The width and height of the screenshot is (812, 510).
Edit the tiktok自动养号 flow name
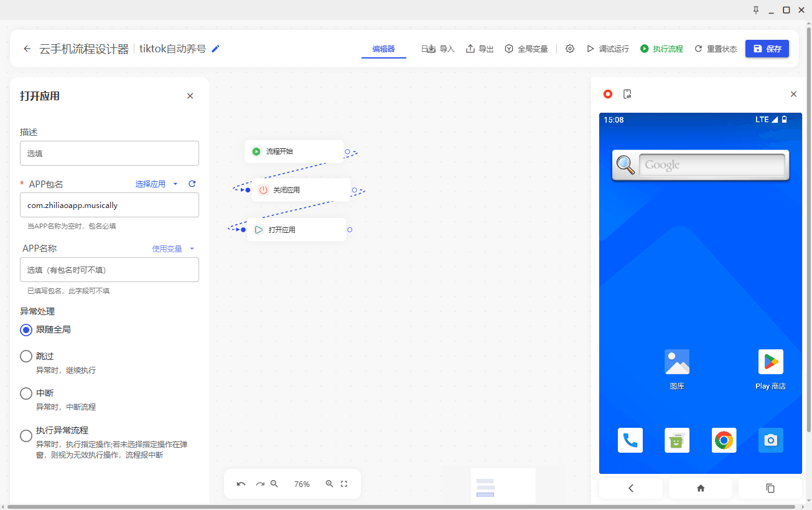coord(216,49)
